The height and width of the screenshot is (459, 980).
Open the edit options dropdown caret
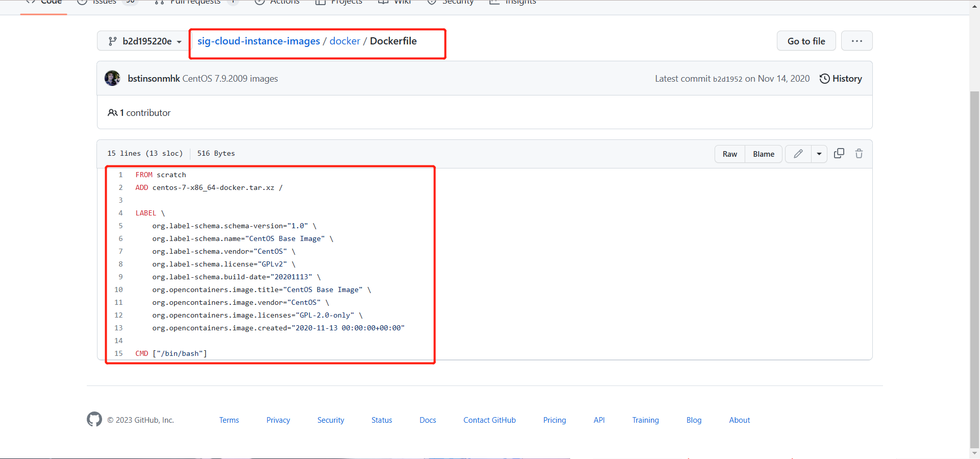click(x=819, y=154)
